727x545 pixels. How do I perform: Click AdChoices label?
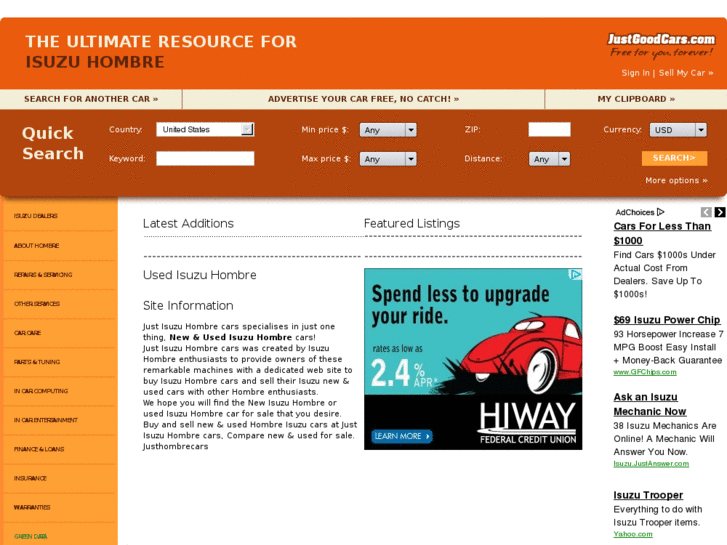coord(635,212)
